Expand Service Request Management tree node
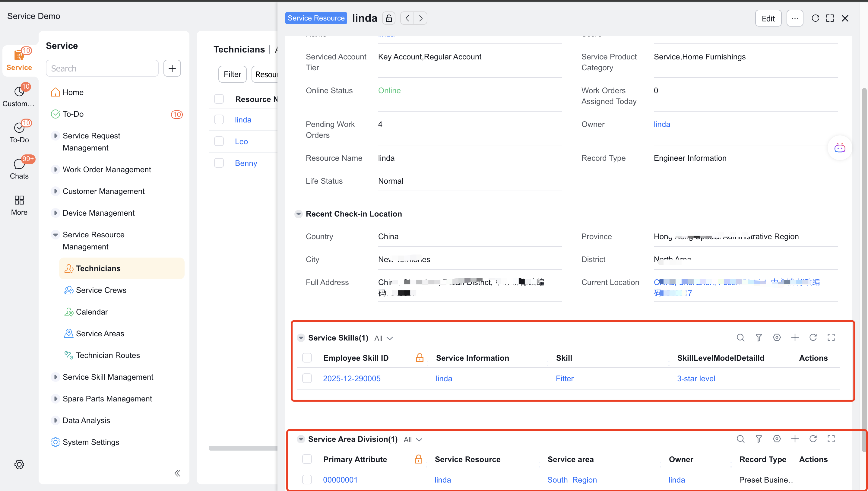Viewport: 868px width, 491px height. click(55, 135)
